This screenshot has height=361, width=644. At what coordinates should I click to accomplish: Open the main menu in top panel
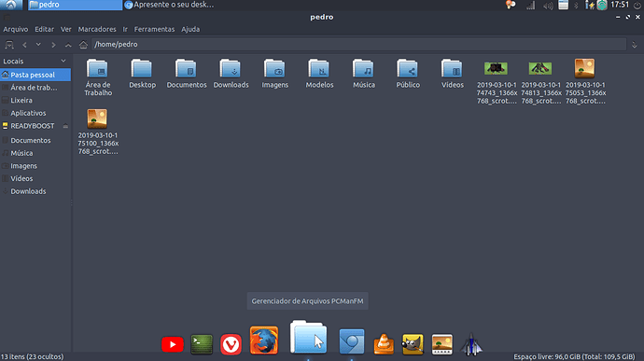point(11,5)
